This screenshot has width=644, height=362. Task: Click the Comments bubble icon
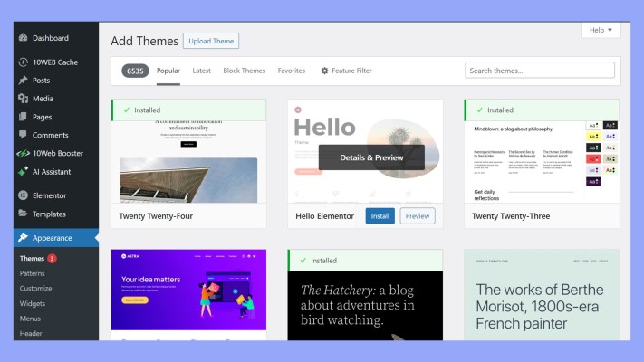(x=22, y=135)
